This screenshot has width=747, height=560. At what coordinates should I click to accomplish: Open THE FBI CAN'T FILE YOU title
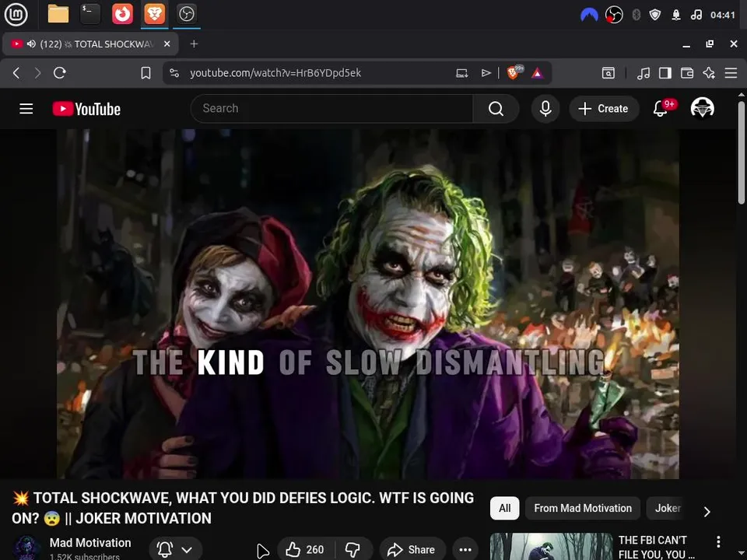tap(657, 547)
